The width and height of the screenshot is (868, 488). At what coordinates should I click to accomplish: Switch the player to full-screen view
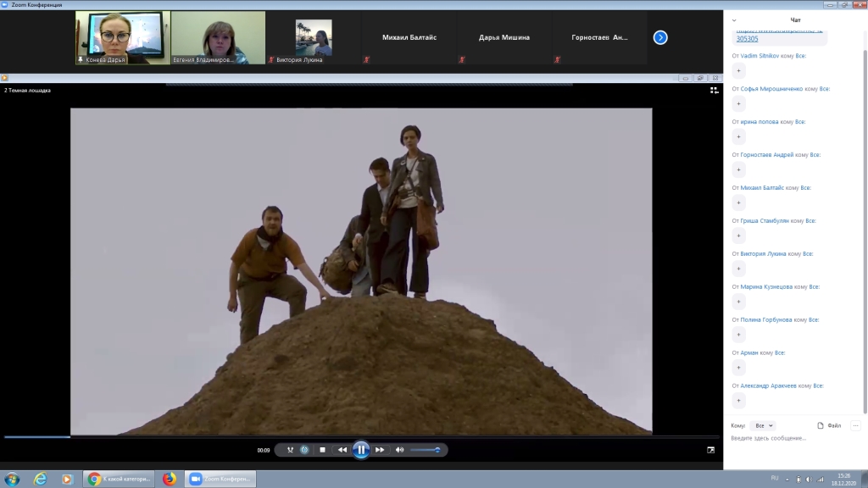(711, 450)
